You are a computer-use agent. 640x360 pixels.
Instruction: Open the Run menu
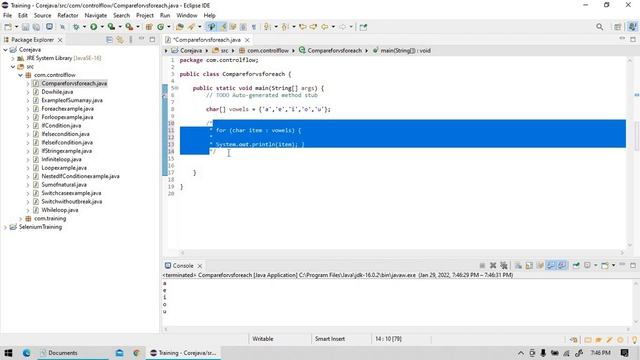click(x=165, y=16)
